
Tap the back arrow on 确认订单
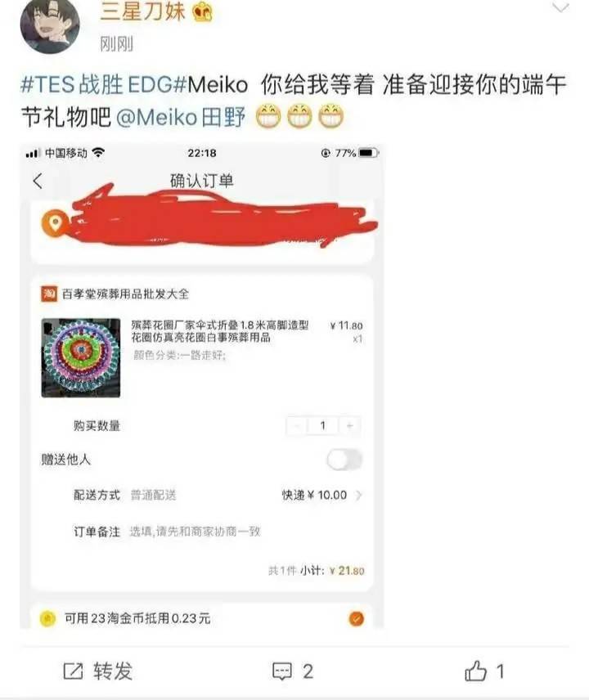[38, 181]
